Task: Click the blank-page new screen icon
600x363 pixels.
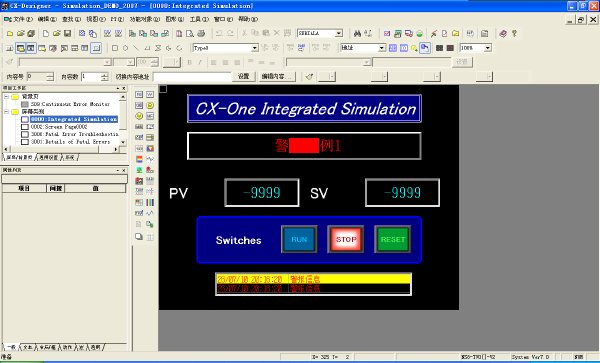Action: click(x=46, y=34)
